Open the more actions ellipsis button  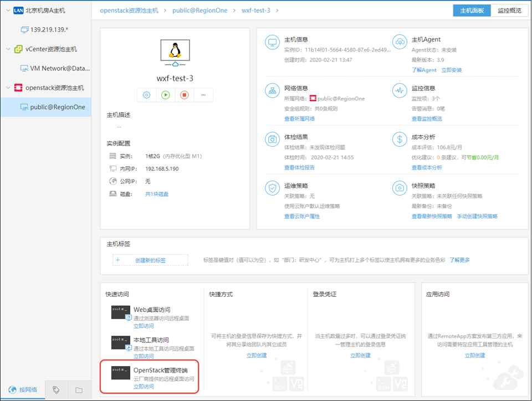pyautogui.click(x=203, y=95)
